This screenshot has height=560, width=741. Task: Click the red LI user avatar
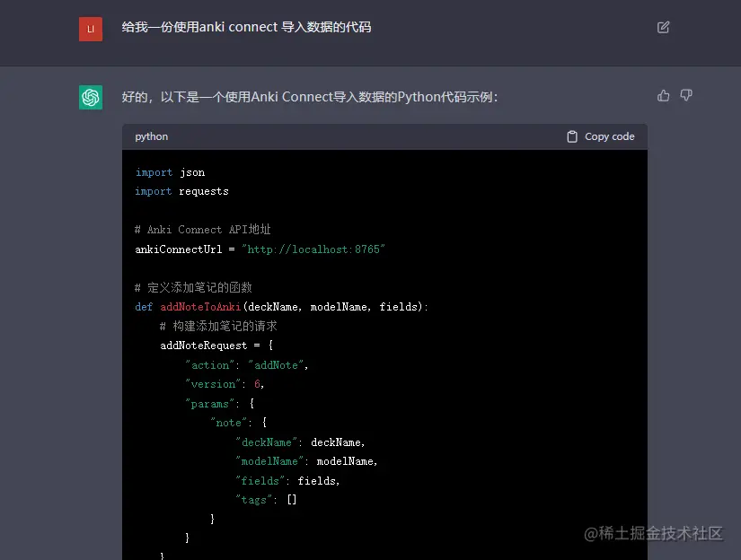click(x=90, y=28)
